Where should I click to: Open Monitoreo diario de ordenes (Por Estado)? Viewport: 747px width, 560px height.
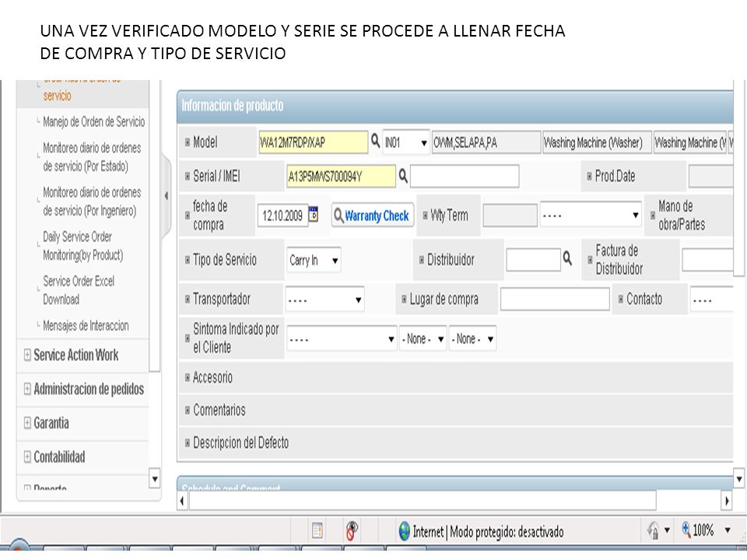tap(92, 156)
